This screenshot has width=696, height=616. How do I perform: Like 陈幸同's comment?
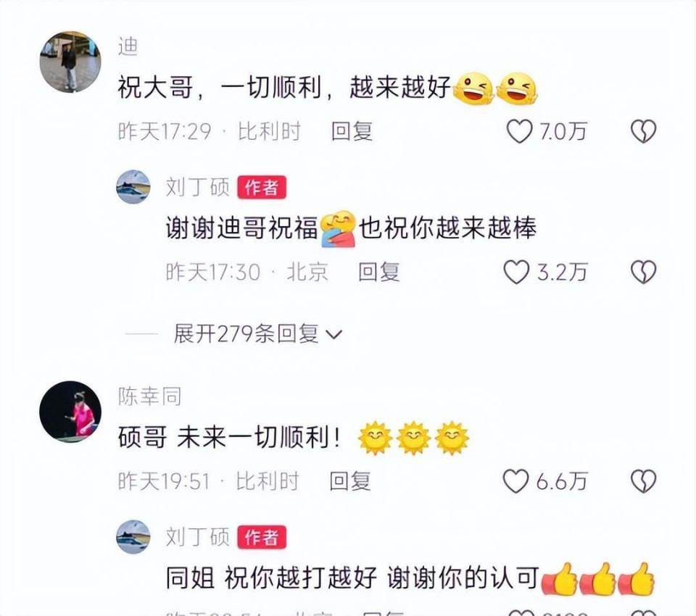[515, 481]
